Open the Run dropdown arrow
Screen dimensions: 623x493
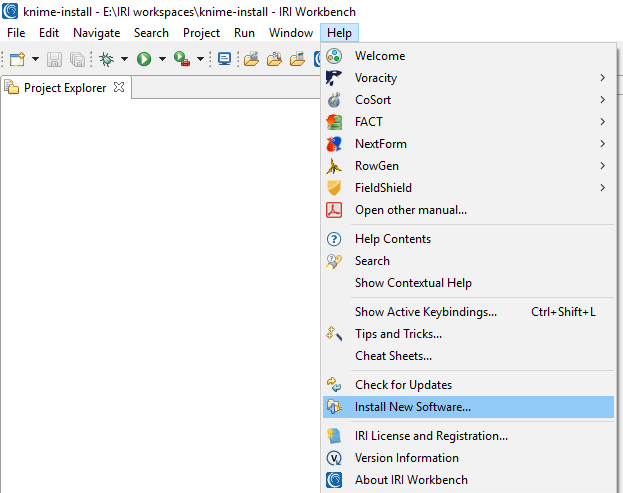tap(162, 59)
